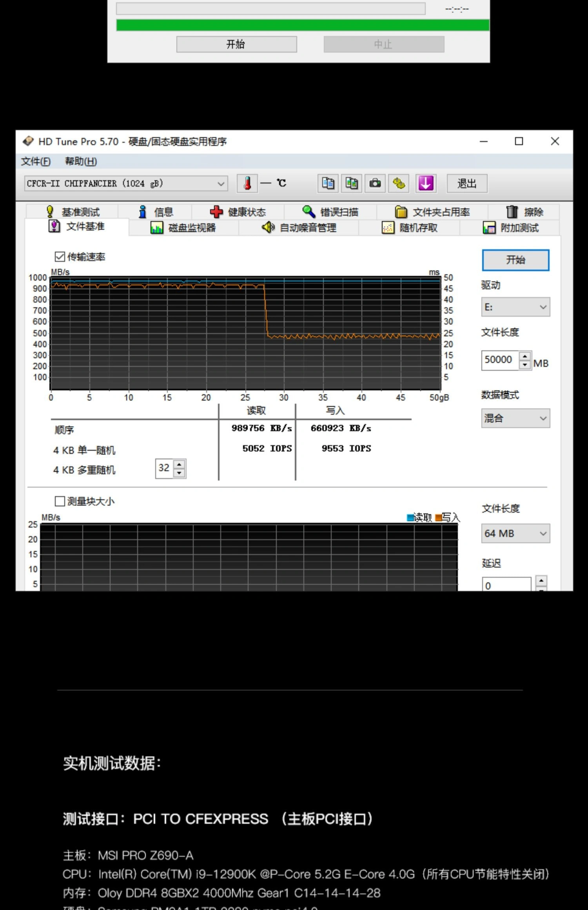Enable the 测量块大小 checkbox
Screen dimensions: 588x910
pyautogui.click(x=60, y=501)
